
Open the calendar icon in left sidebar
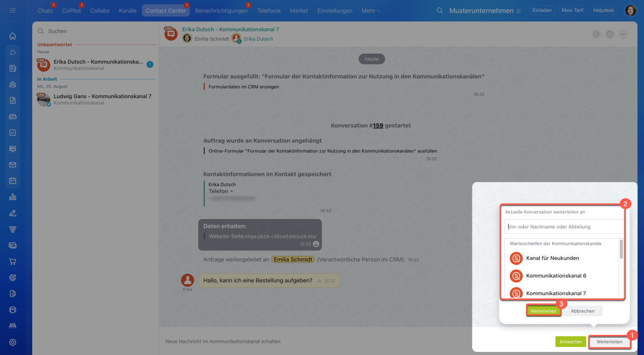pos(13,181)
